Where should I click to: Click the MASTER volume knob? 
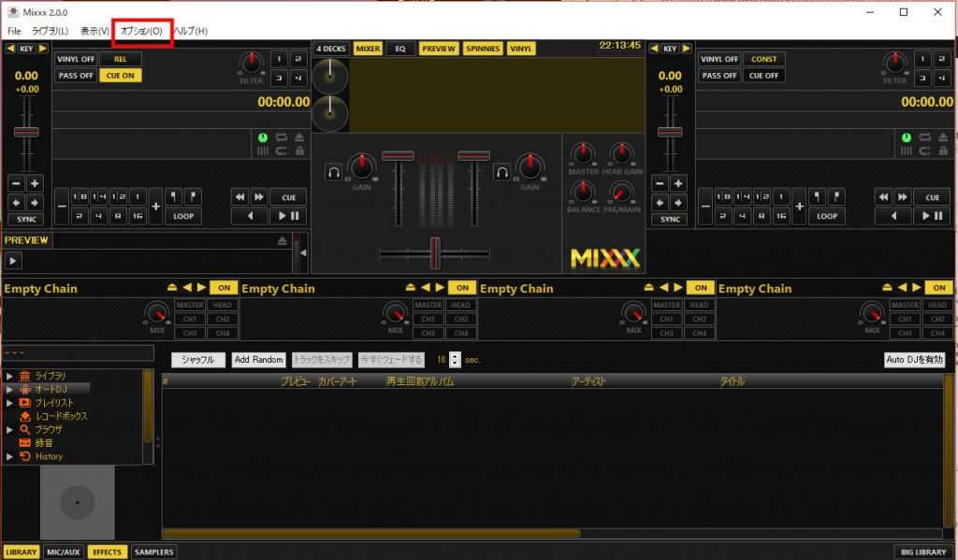tap(583, 153)
